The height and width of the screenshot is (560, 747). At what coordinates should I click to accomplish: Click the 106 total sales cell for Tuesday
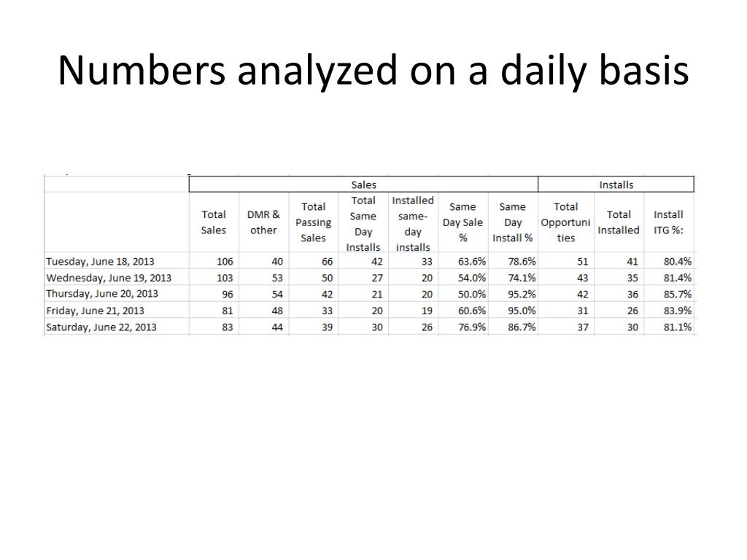coord(225,262)
